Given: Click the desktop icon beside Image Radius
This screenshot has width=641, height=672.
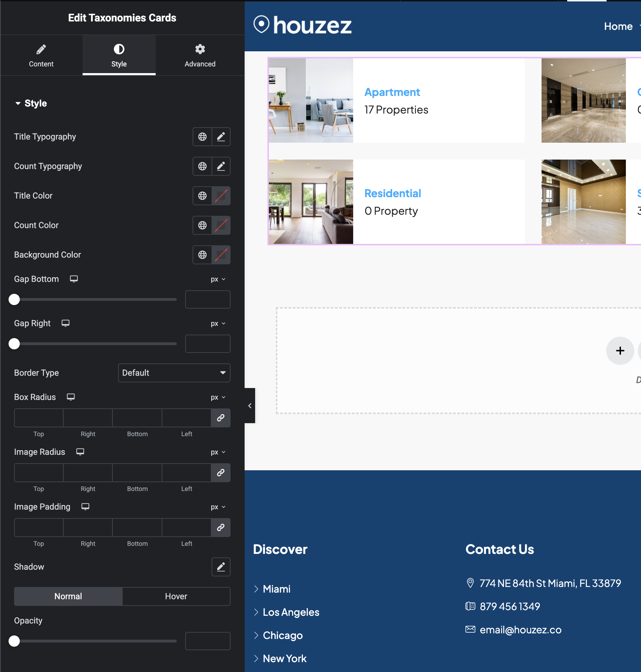Looking at the screenshot, I should 80,452.
